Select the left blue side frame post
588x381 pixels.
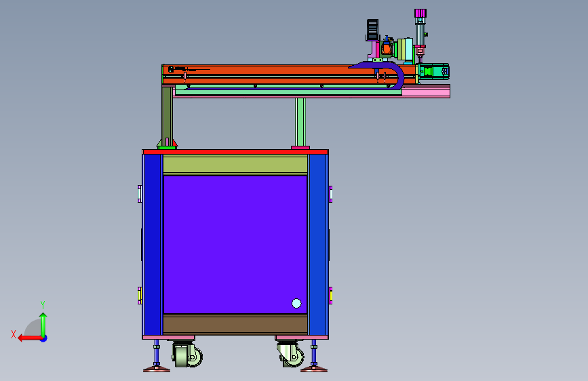153,245
